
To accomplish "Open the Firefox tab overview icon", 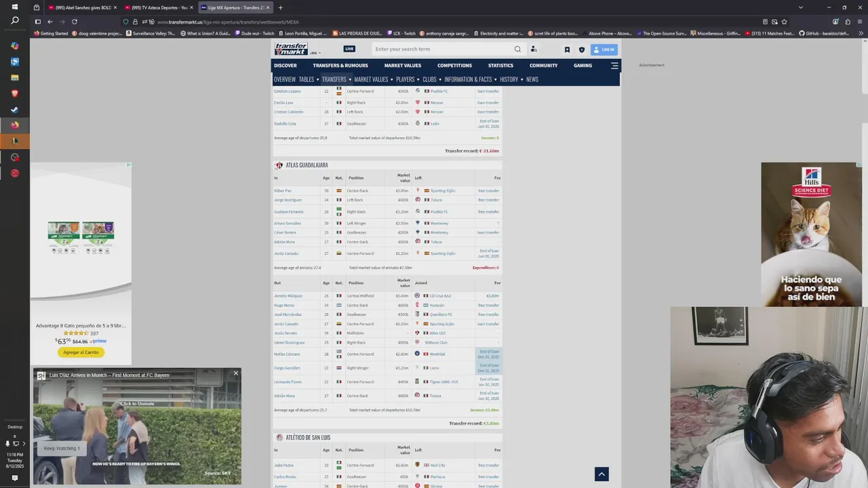I will click(37, 7).
